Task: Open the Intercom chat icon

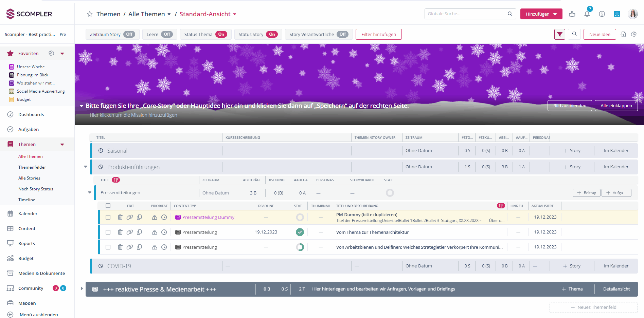Action: click(617, 14)
